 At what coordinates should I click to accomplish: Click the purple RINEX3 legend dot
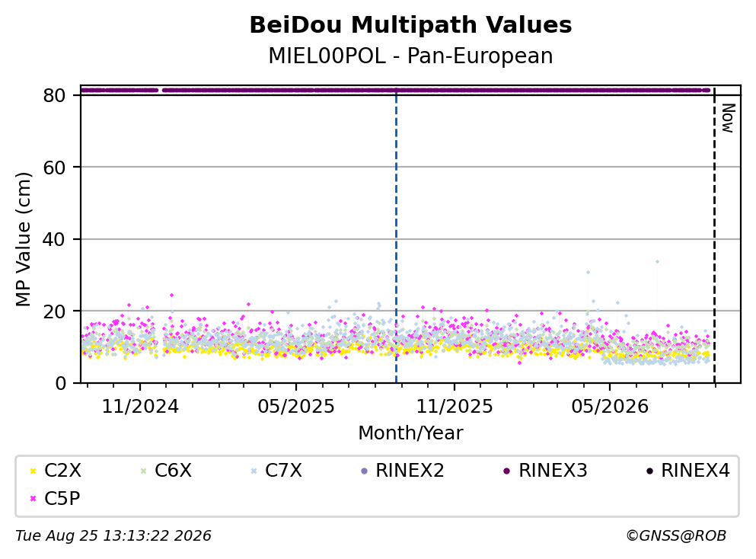pos(507,471)
